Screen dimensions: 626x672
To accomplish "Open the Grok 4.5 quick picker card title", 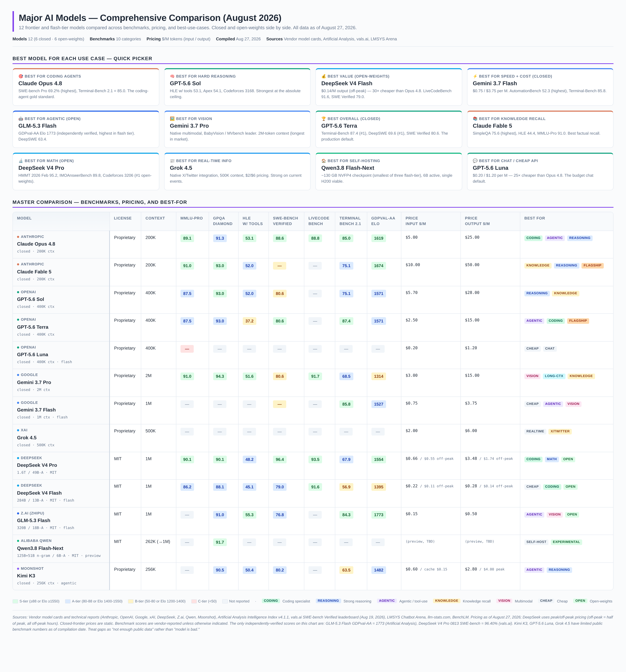I will click(x=181, y=168).
